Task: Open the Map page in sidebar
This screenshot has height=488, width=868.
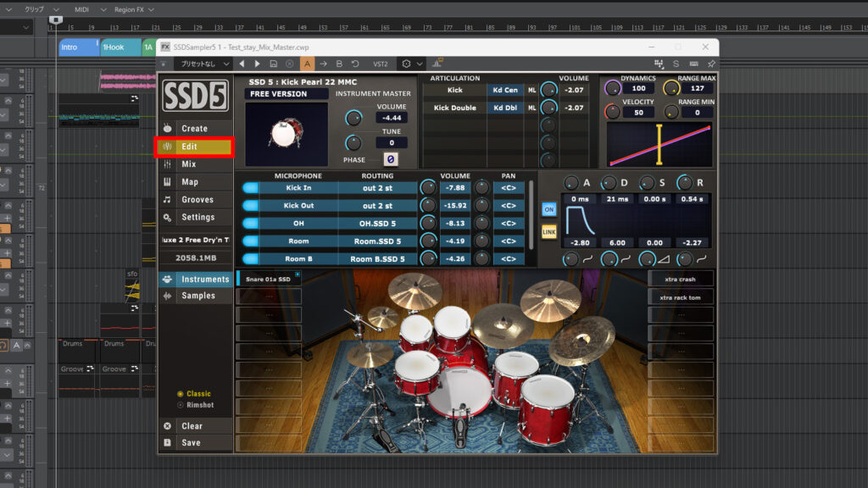Action: (189, 182)
